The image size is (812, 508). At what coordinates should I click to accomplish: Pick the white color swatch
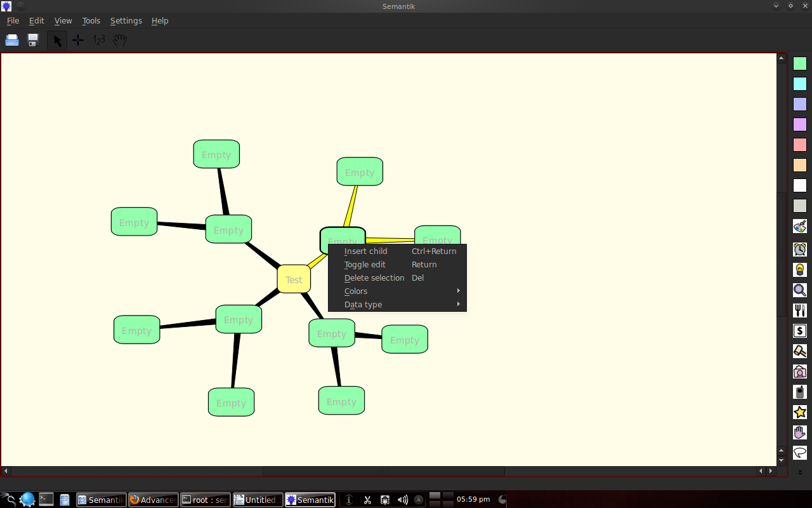coord(800,185)
